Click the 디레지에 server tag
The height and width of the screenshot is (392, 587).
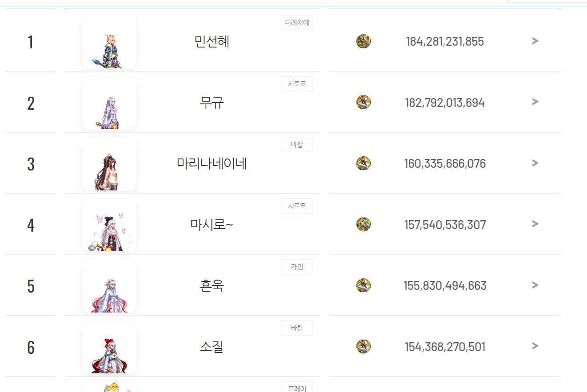click(297, 23)
